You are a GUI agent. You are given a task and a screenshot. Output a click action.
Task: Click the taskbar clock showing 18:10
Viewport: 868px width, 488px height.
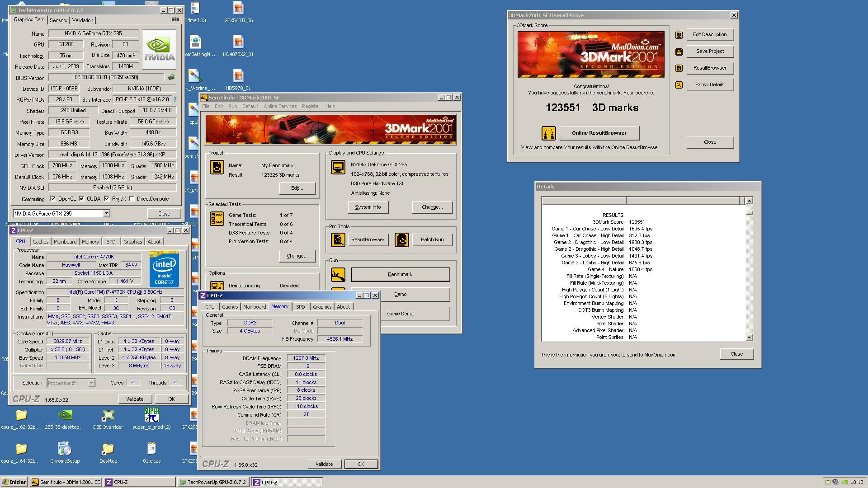pos(856,482)
